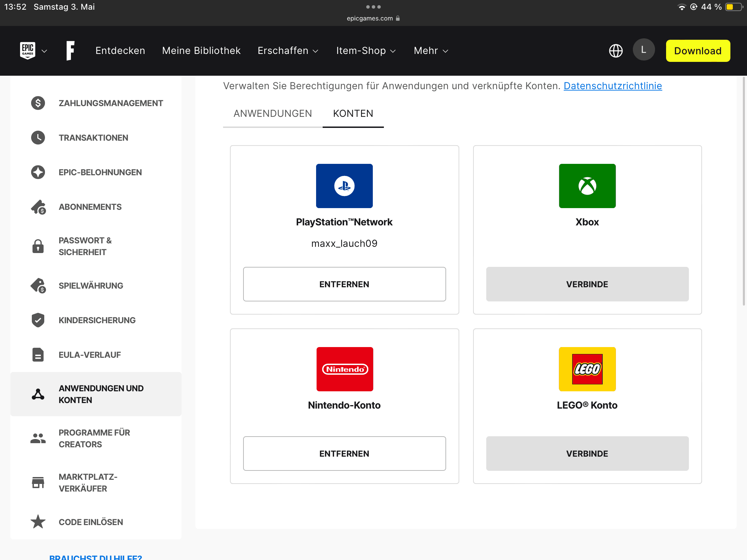747x560 pixels.
Task: Click the storefront icon for Marktplatz-Verkäufer
Action: 38,483
